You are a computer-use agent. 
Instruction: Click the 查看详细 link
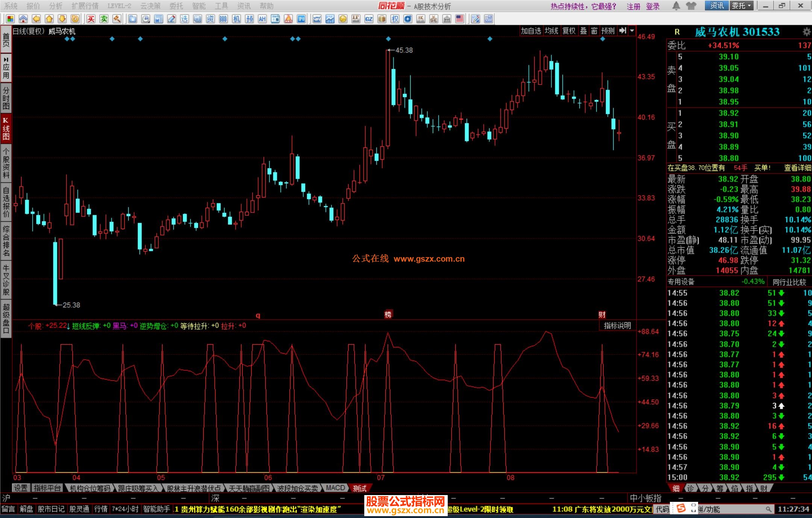click(797, 168)
